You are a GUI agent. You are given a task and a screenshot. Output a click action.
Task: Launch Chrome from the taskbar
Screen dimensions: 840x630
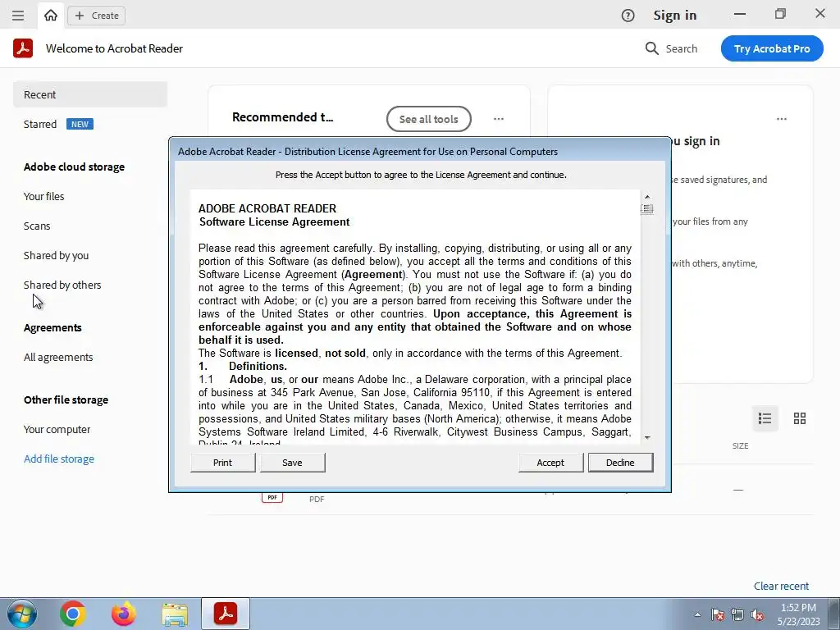[x=73, y=614]
